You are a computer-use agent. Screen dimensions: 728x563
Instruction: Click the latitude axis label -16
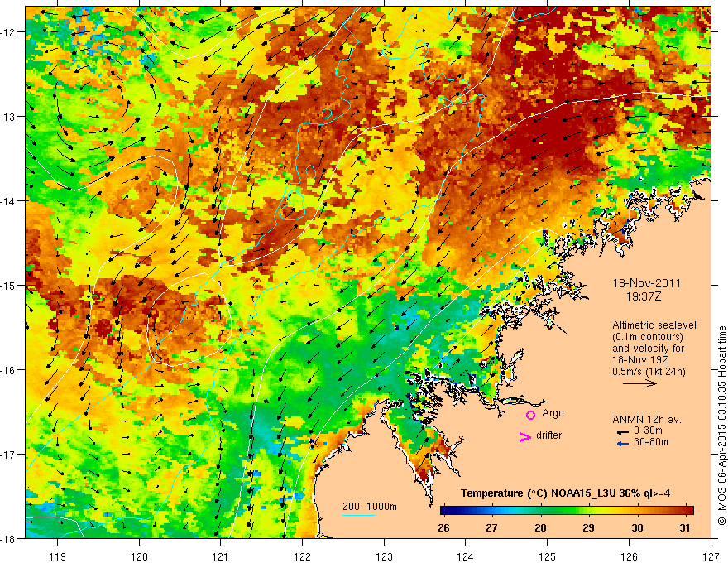9,370
